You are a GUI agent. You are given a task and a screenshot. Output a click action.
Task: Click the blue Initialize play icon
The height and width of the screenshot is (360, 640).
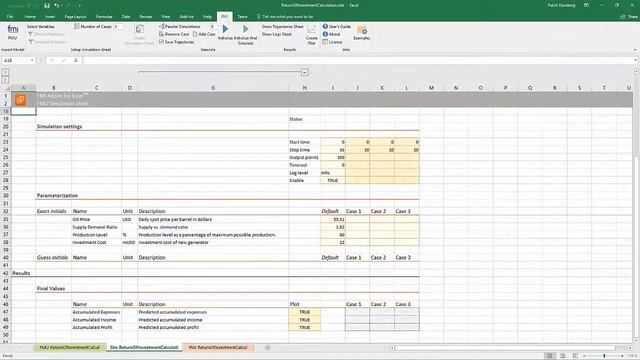(225, 29)
